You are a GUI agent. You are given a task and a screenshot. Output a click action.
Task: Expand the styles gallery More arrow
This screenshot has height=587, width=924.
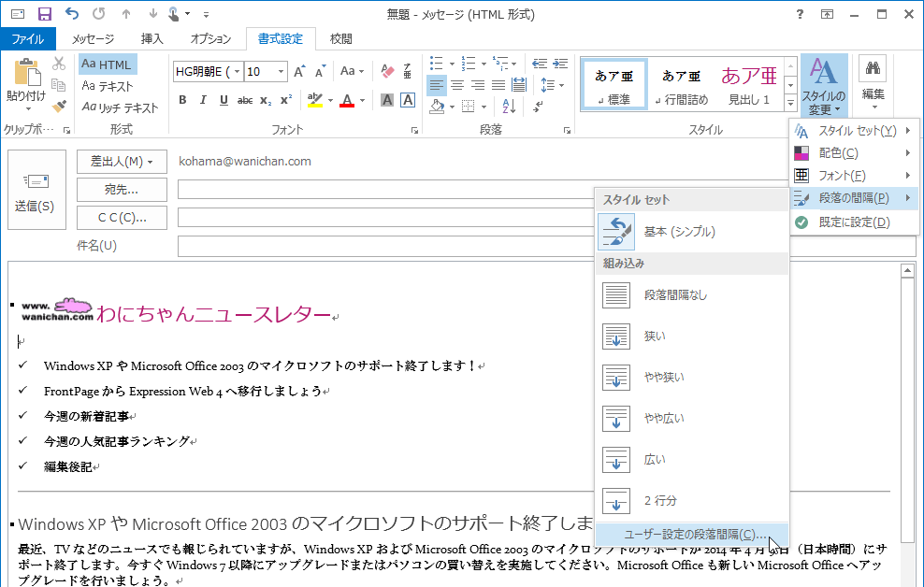[791, 103]
